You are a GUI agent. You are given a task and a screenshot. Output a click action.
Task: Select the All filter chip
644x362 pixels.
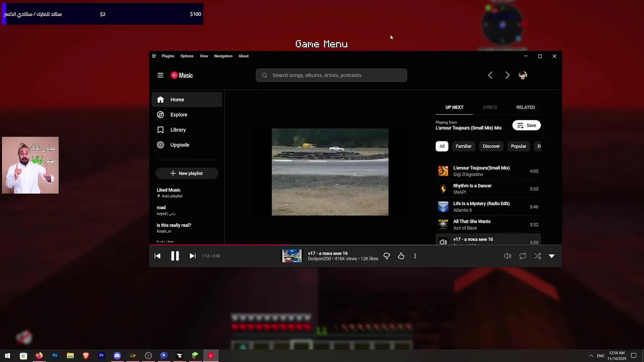click(442, 146)
